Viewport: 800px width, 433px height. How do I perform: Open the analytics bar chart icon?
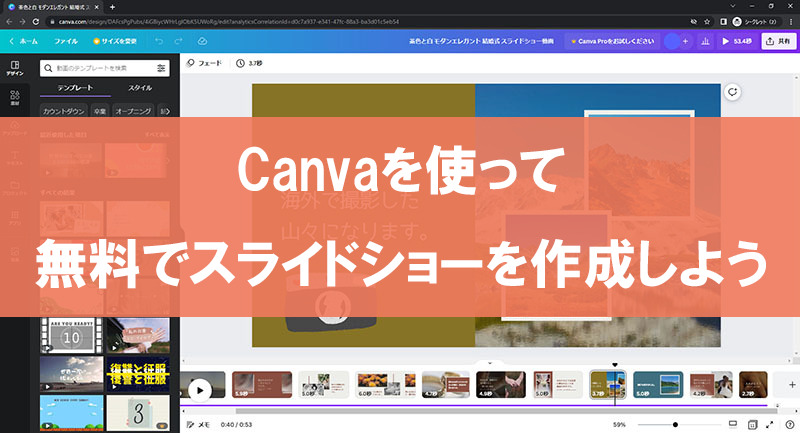705,41
